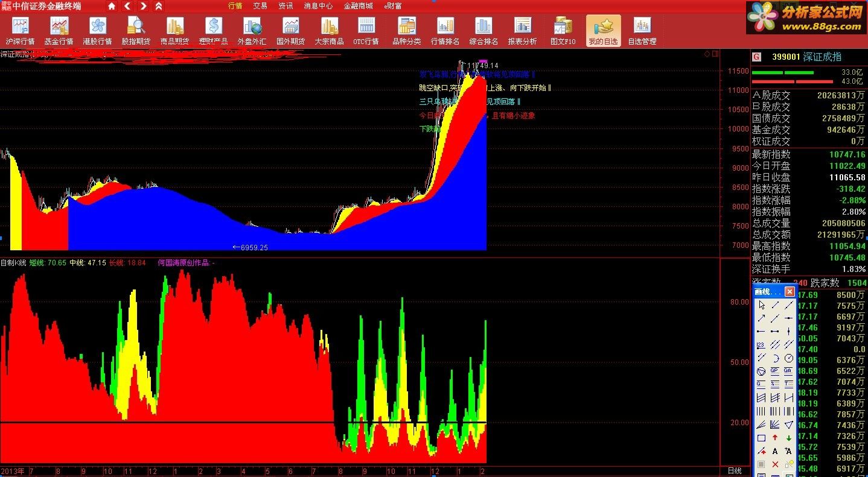The height and width of the screenshot is (477, 868).
Task: Click the forward arrow navigation button
Action: click(x=143, y=6)
